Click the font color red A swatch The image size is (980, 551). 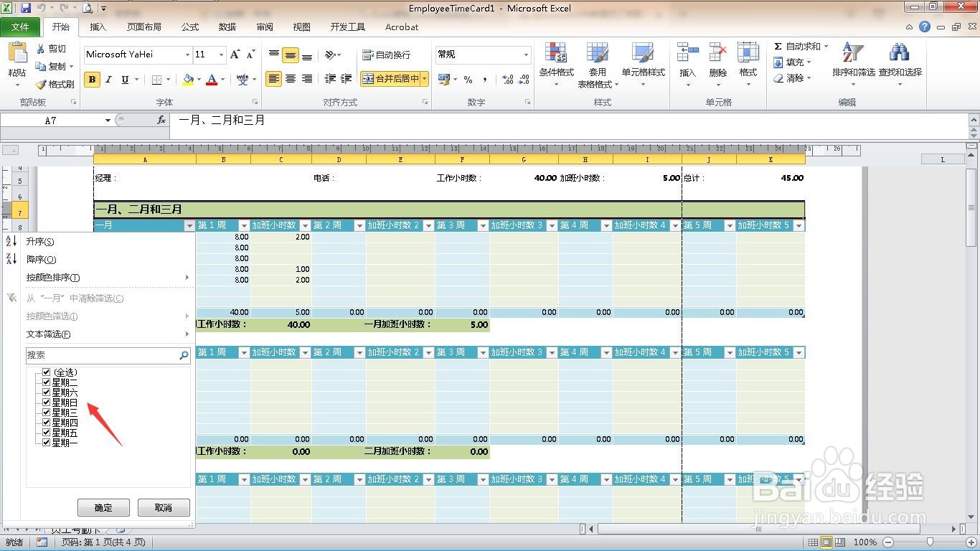[212, 80]
